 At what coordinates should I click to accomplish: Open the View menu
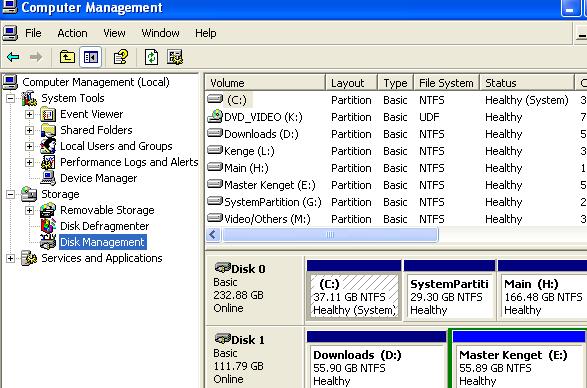pyautogui.click(x=114, y=33)
